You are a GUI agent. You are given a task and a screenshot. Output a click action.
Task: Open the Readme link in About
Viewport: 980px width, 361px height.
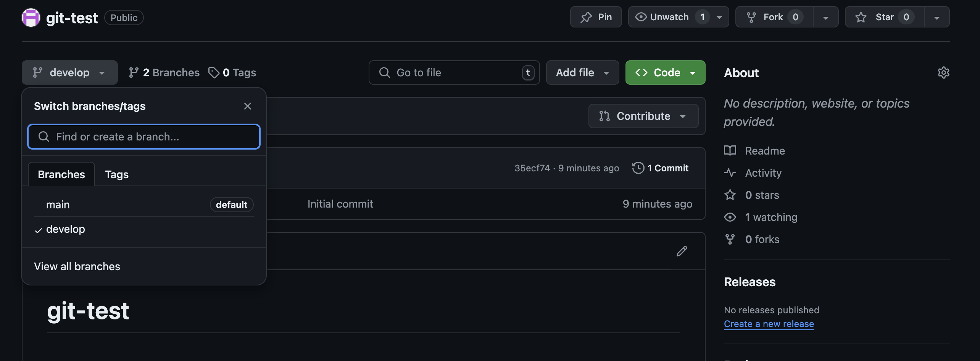(765, 151)
